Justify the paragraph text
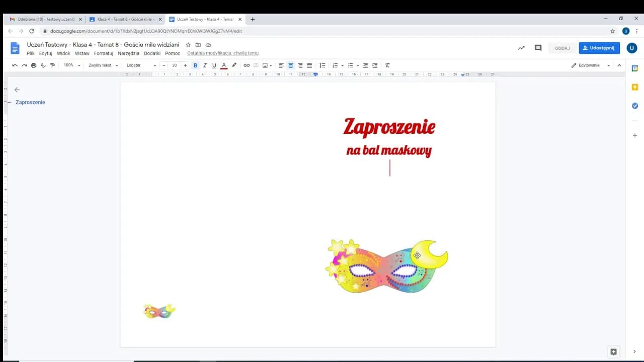The image size is (644, 362). coord(309,65)
